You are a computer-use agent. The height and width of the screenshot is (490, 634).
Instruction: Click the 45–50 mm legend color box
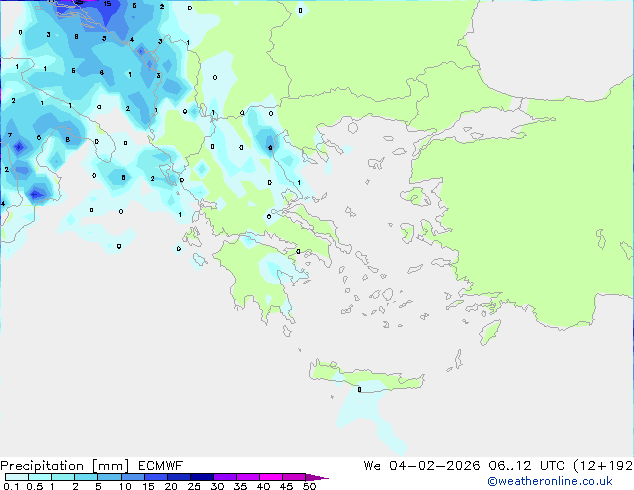(x=294, y=477)
